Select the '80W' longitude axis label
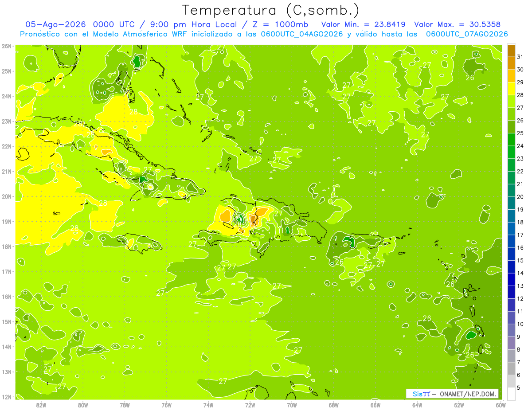Screen dimensions: 532x411 tap(83, 405)
